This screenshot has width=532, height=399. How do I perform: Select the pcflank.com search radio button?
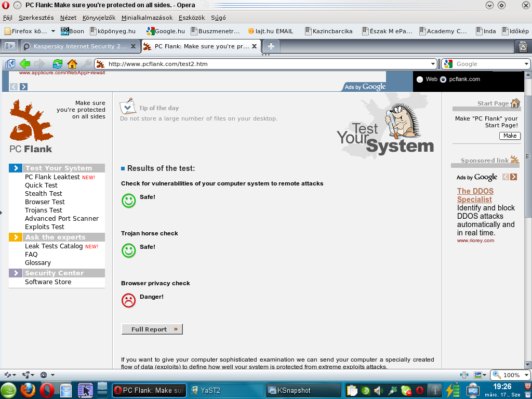[x=443, y=79]
